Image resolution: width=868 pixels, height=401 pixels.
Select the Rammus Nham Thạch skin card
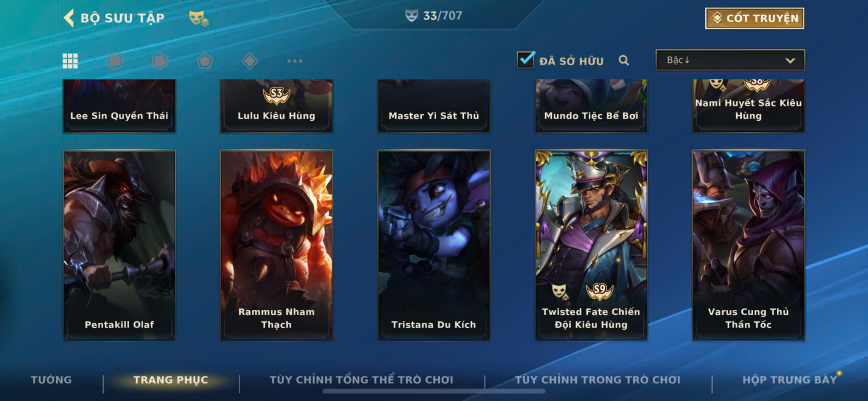point(277,245)
